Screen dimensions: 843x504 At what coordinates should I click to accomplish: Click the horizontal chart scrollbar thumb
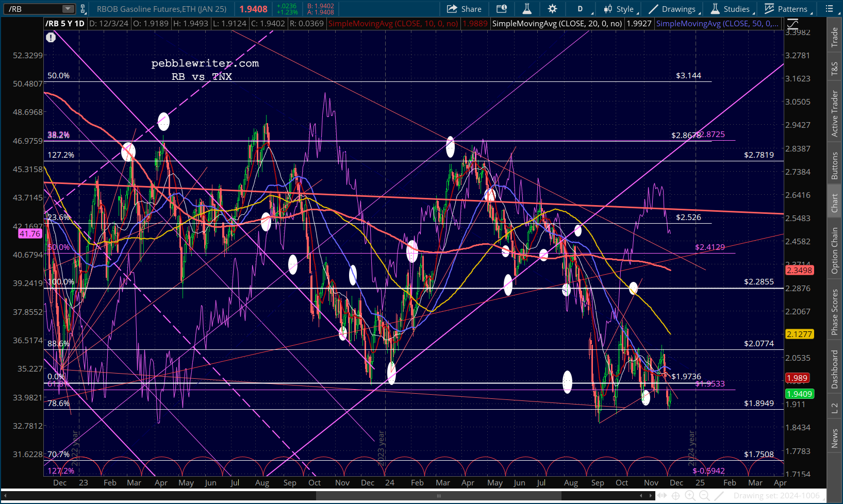click(438, 496)
